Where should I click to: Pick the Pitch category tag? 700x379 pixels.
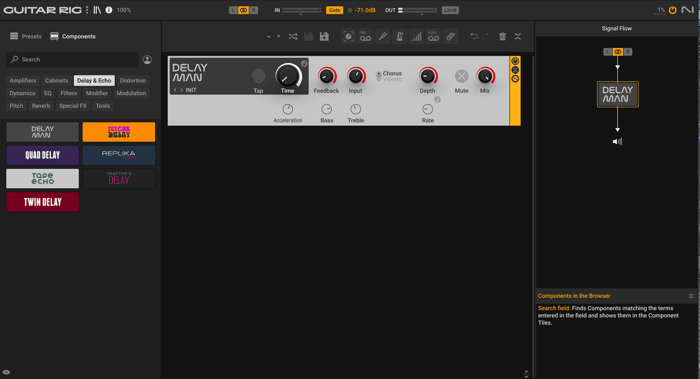click(x=16, y=106)
